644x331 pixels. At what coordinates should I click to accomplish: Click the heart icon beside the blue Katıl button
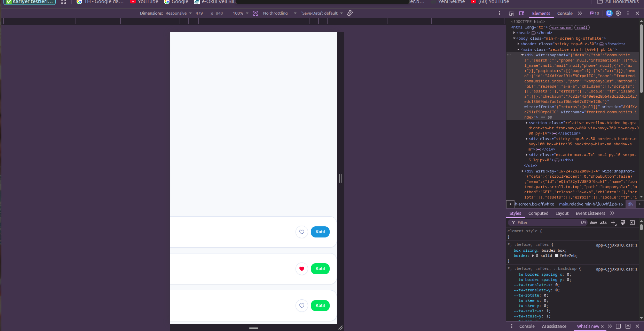302,232
